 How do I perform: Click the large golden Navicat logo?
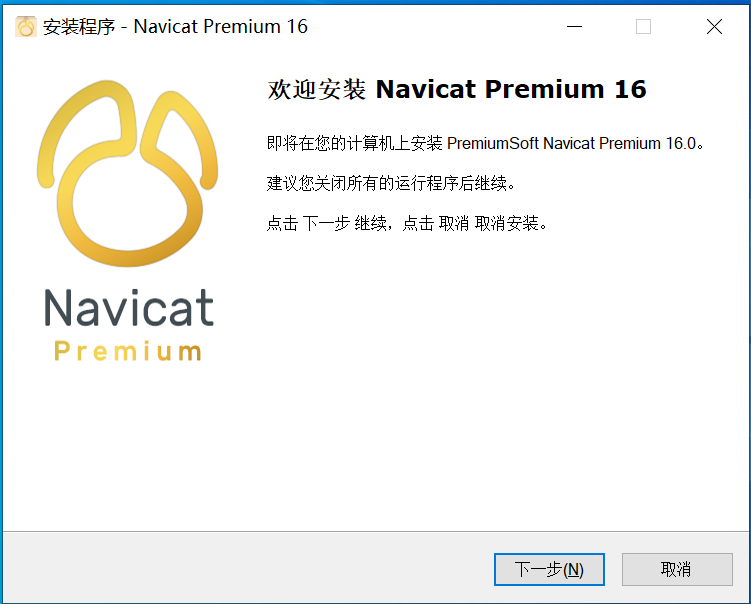click(127, 173)
